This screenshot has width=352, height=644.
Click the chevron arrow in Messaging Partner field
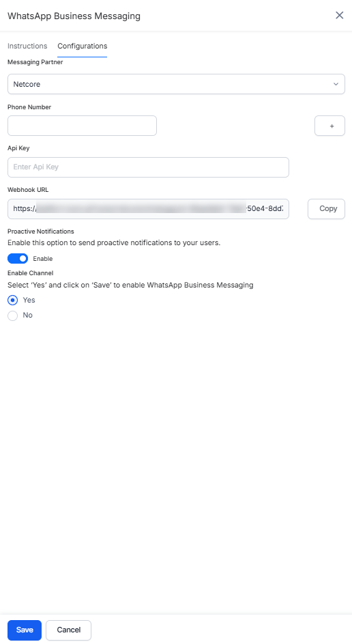click(x=336, y=84)
